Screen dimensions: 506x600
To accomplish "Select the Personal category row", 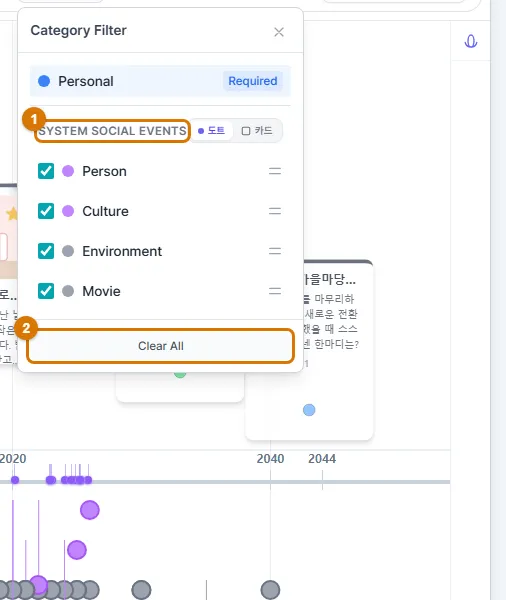I will [160, 81].
